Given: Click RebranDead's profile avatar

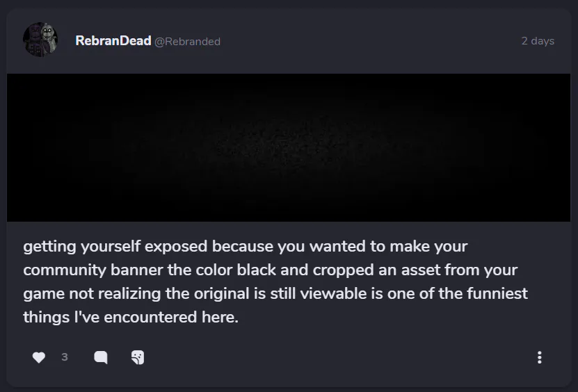Looking at the screenshot, I should pos(40,40).
